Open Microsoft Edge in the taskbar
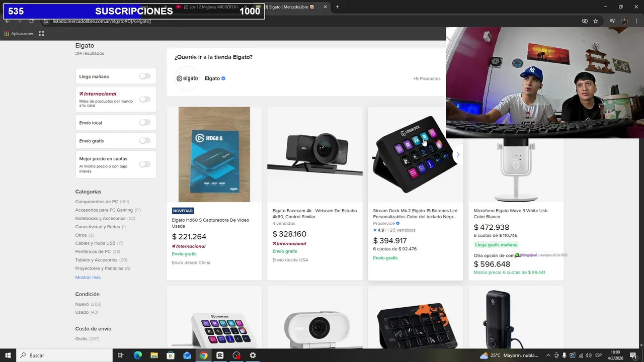This screenshot has height=362, width=644. 138,355
